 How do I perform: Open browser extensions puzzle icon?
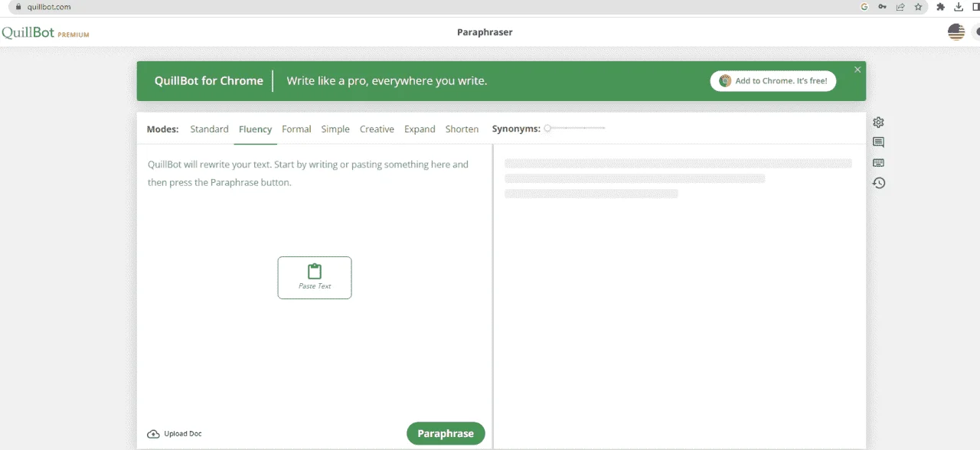pyautogui.click(x=941, y=7)
